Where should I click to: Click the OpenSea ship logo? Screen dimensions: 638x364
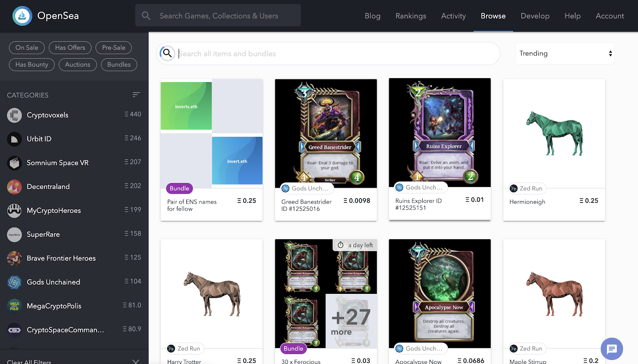(22, 16)
